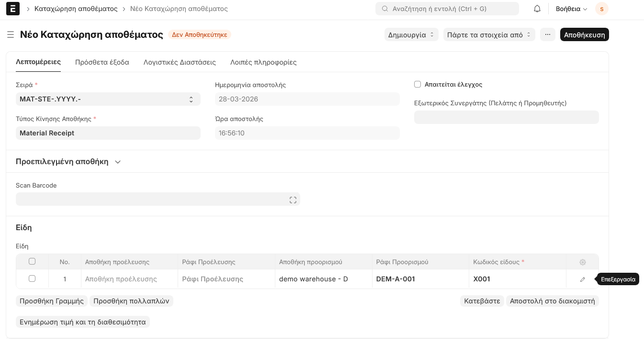Click the barcode scan icon
Viewport: 644px width, 356px height.
point(293,200)
